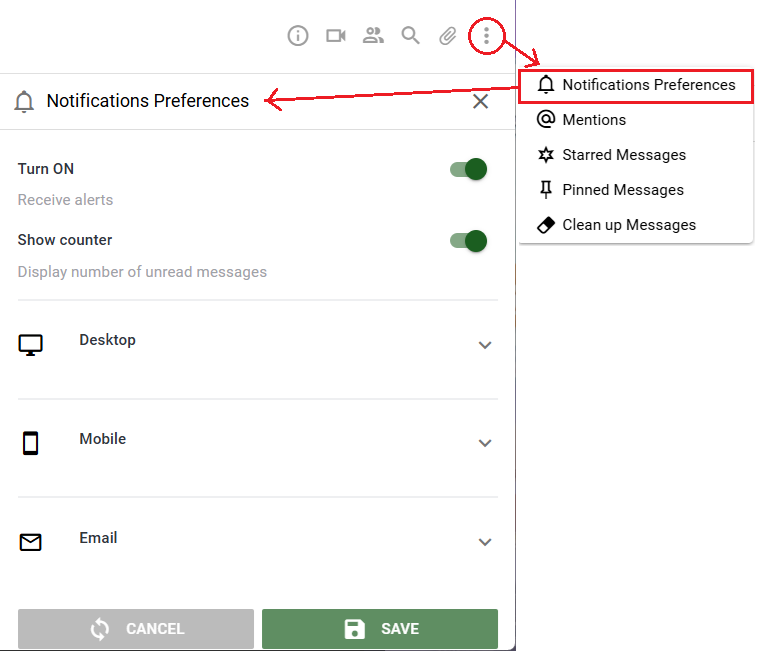Click the Turn ON label
757x651 pixels.
coord(46,169)
